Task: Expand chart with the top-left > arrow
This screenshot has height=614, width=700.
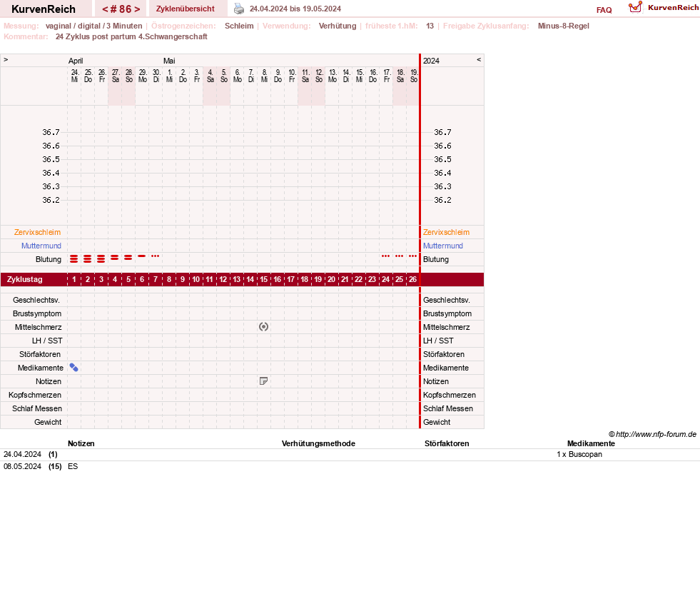Action: tap(6, 60)
